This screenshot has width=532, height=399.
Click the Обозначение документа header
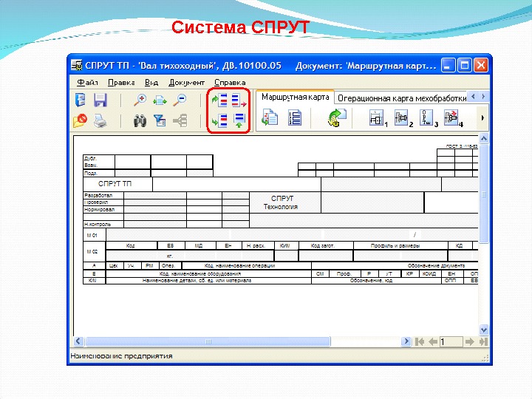point(436,266)
